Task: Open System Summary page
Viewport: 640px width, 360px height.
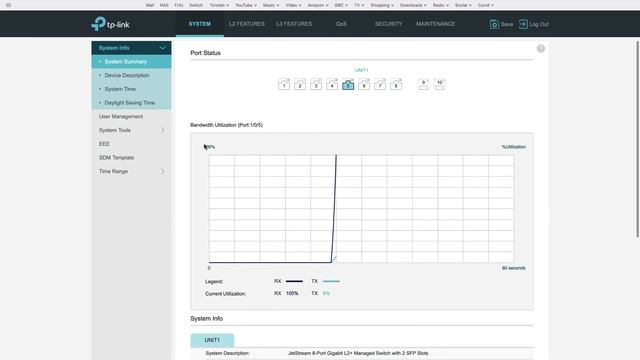Action: coord(131,62)
